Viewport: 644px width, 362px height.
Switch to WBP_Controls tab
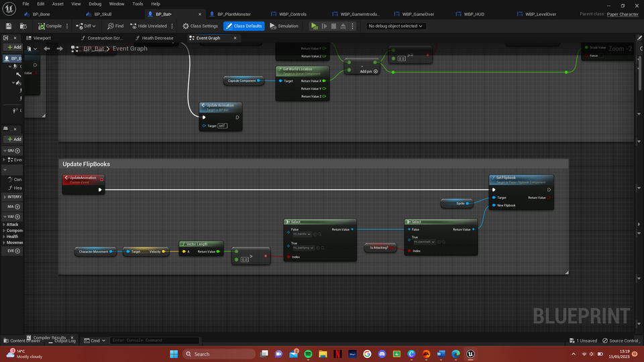pos(292,14)
